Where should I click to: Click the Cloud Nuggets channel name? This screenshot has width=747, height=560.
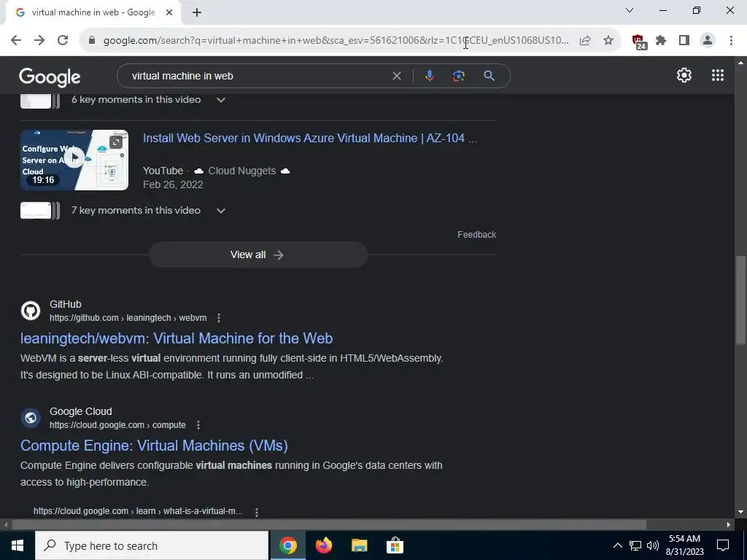(242, 171)
